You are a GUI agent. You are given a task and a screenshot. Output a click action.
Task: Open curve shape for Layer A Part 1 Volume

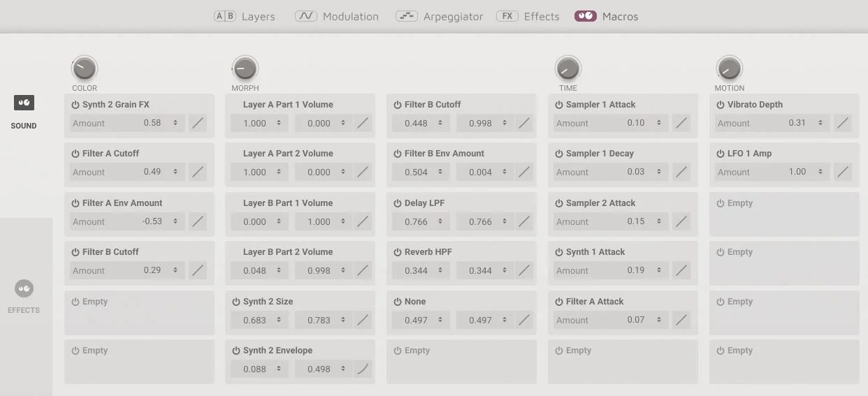[x=363, y=123]
